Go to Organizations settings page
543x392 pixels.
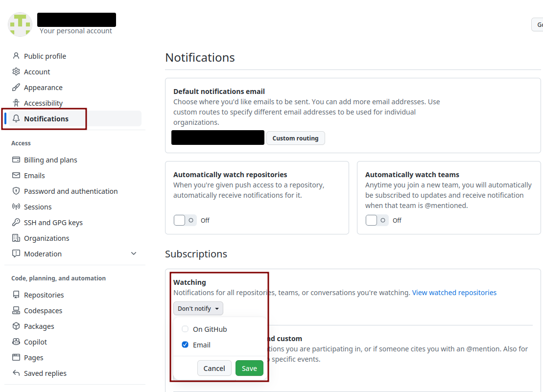pos(47,238)
